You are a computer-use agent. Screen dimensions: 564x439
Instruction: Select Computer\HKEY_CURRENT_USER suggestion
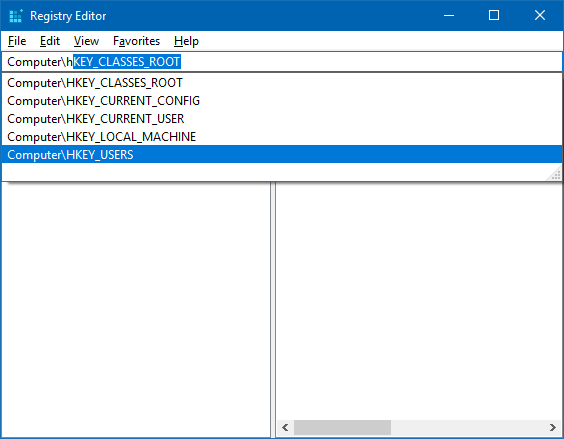click(x=282, y=119)
